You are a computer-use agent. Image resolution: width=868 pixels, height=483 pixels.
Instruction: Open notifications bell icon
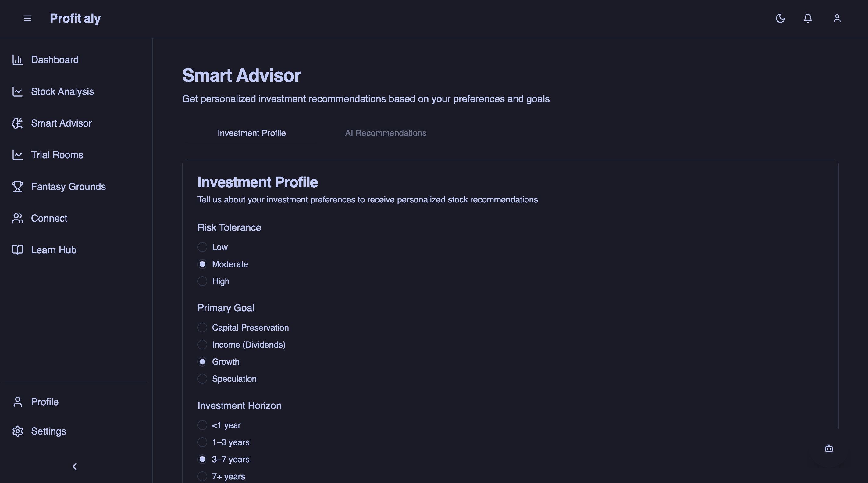808,18
